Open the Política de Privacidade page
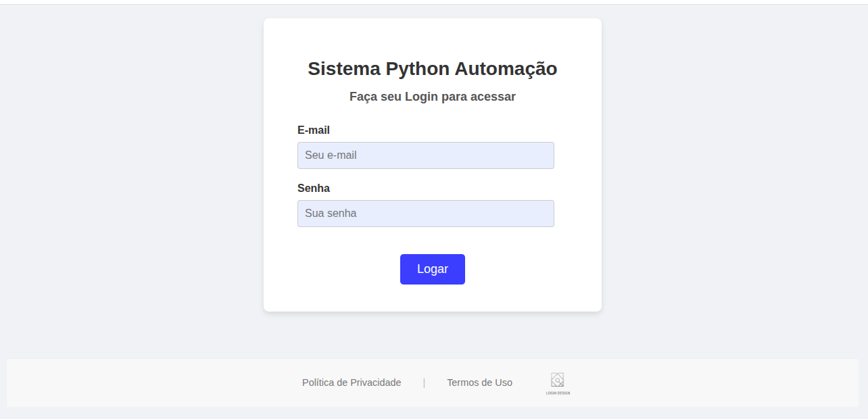The image size is (868, 419). (352, 383)
